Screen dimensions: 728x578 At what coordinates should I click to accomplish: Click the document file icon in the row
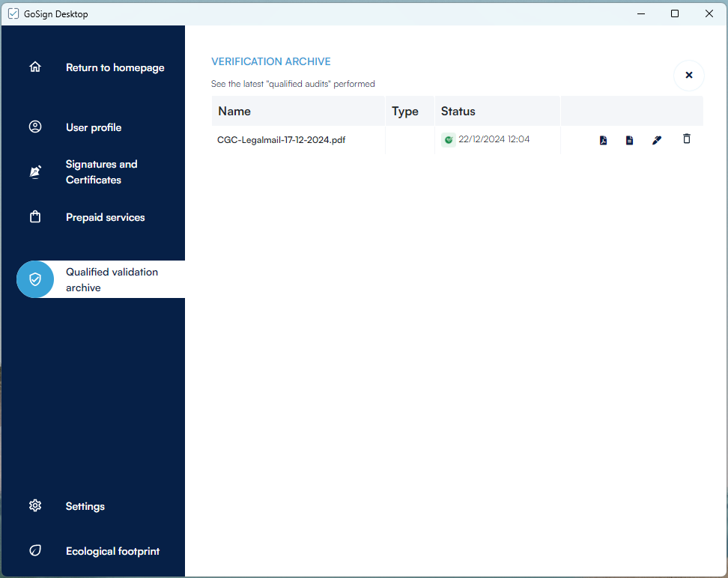pyautogui.click(x=629, y=140)
